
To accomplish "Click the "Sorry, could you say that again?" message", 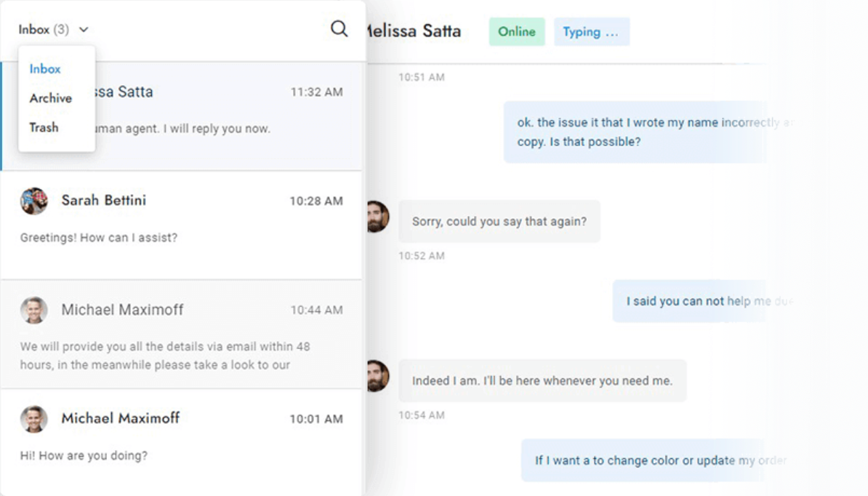I will tap(499, 222).
